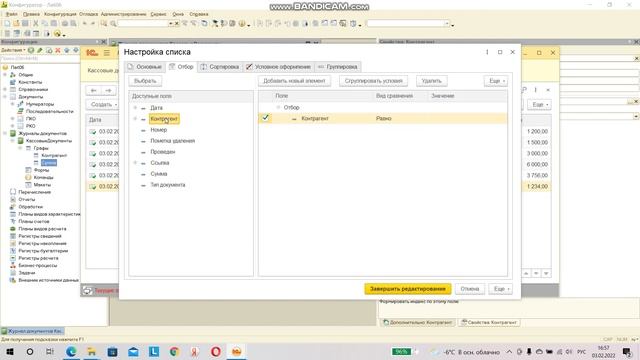The height and width of the screenshot is (360, 640).
Task: Select Тип документа in available fields
Action: 168,185
